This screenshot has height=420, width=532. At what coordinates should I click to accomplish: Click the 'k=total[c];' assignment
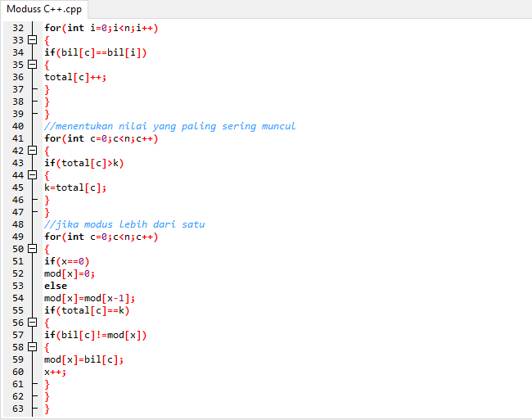(x=75, y=187)
